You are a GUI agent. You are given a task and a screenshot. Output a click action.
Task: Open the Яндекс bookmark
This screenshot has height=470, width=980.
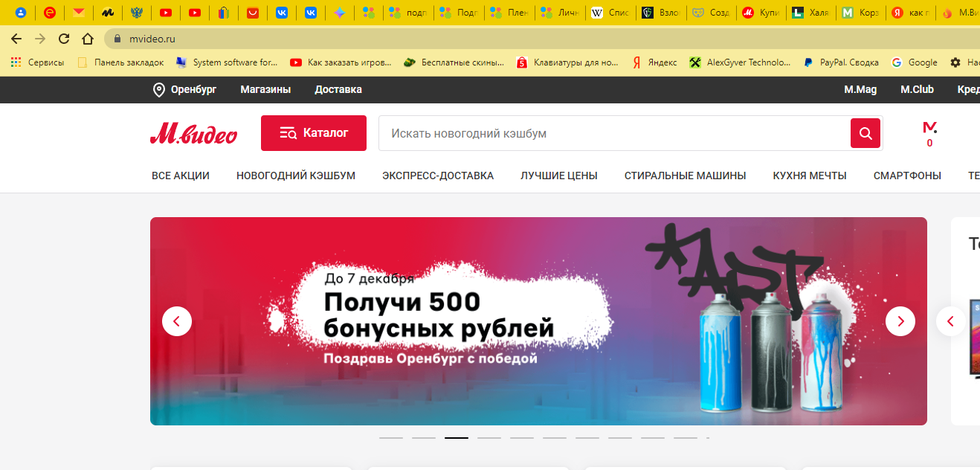click(654, 62)
